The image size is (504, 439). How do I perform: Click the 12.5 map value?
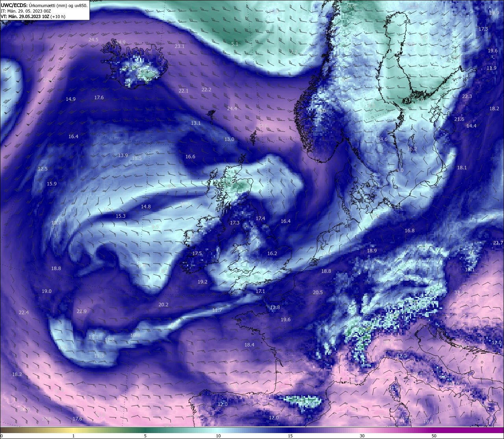pyautogui.click(x=43, y=169)
